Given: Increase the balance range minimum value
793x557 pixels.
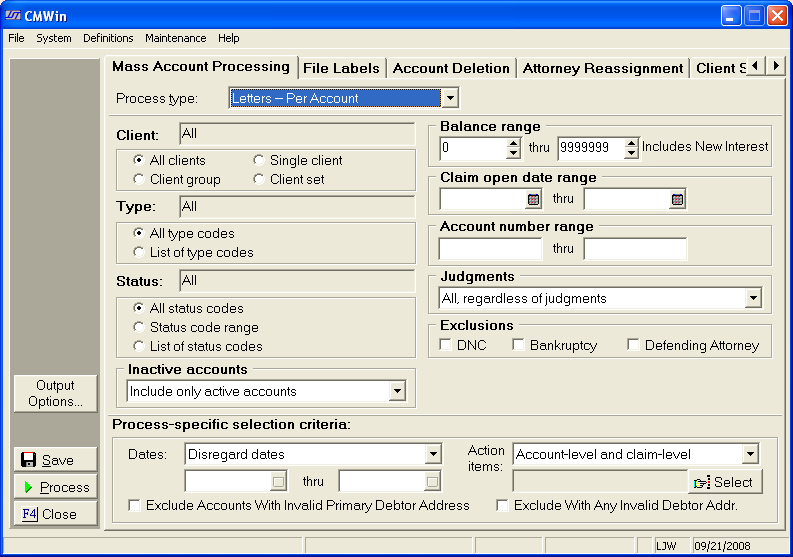Looking at the screenshot, I should (514, 143).
